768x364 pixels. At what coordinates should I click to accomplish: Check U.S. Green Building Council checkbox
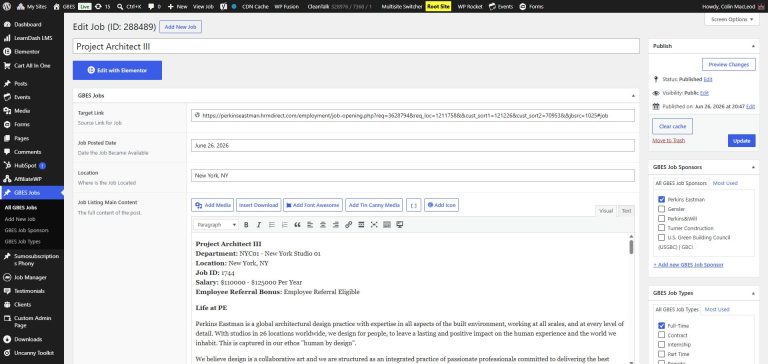click(x=662, y=238)
